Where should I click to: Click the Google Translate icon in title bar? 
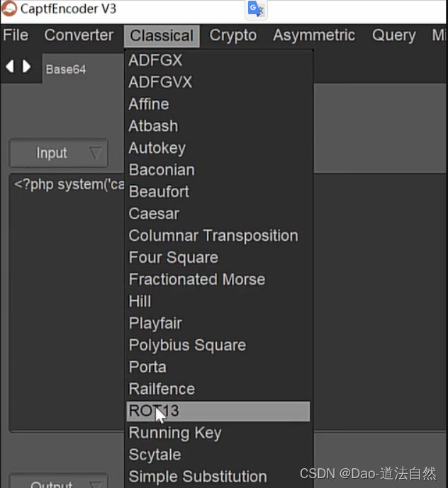coord(256,9)
